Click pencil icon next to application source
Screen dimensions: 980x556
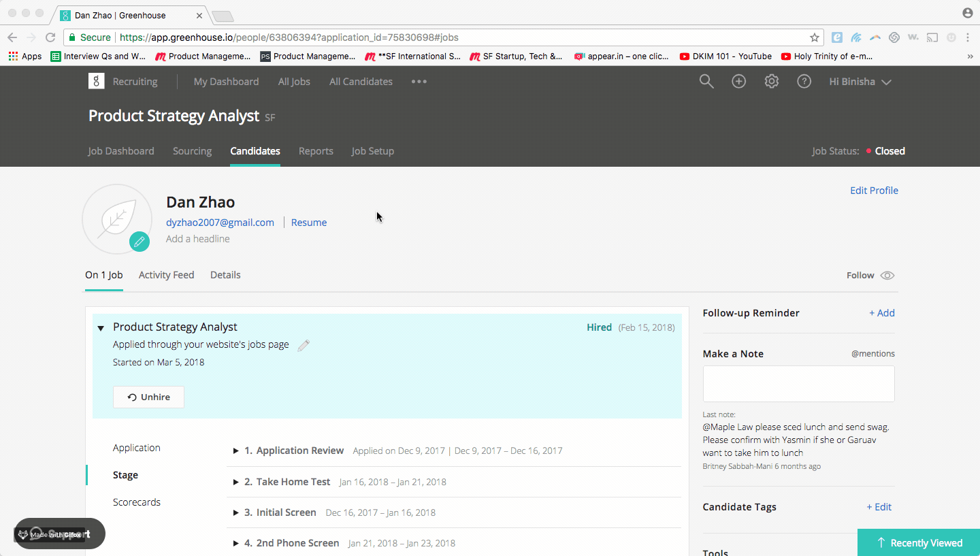point(304,345)
